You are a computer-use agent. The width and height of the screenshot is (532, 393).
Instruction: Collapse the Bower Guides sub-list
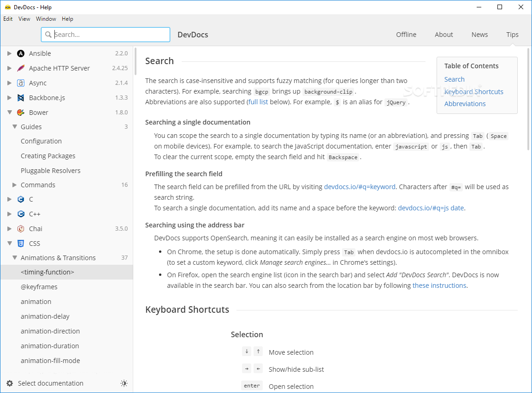click(15, 126)
